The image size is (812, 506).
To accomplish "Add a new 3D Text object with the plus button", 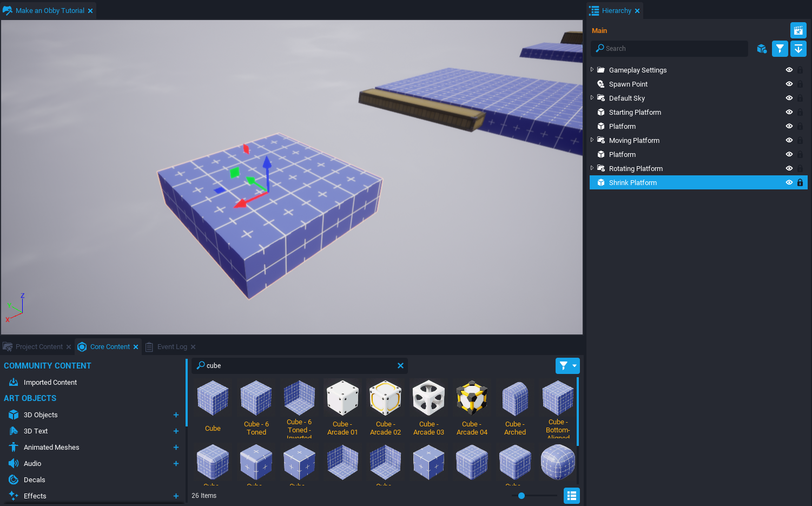I will pyautogui.click(x=176, y=431).
